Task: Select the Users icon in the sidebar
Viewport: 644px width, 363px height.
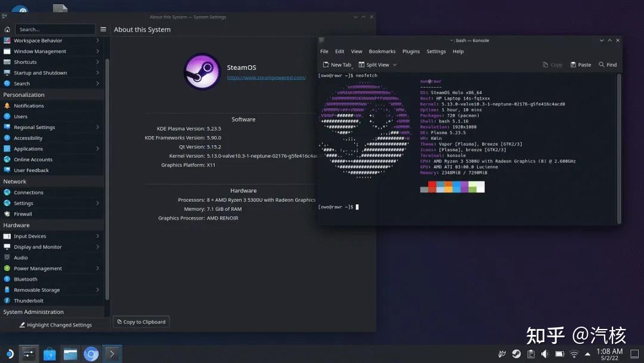Action: coord(7,116)
